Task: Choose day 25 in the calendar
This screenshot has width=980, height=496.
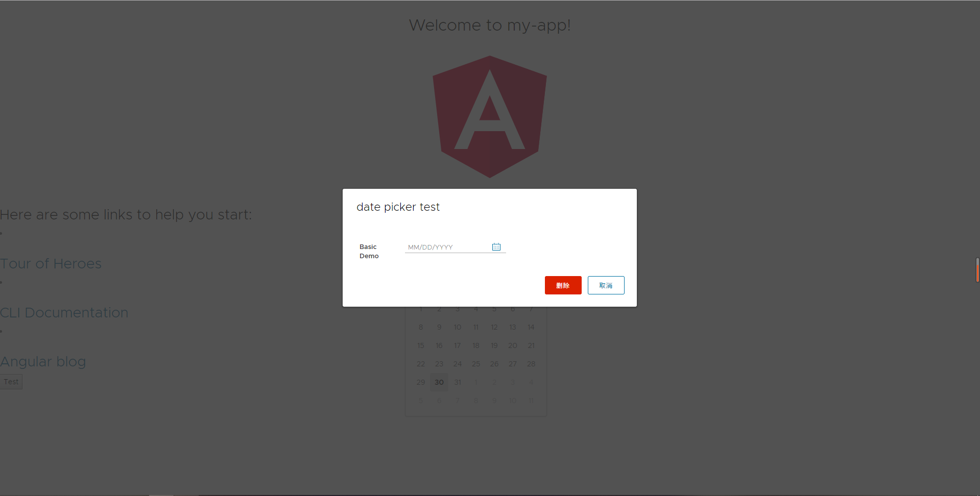Action: click(x=476, y=364)
